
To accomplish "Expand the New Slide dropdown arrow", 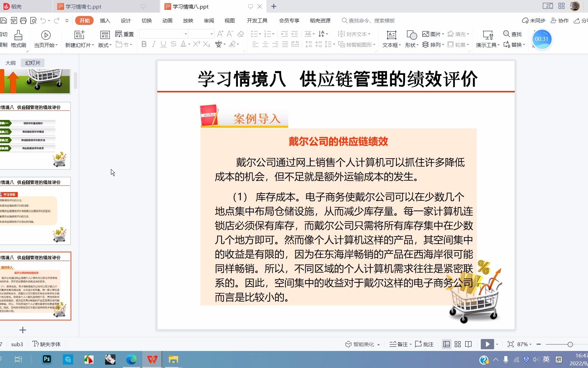I will point(93,45).
